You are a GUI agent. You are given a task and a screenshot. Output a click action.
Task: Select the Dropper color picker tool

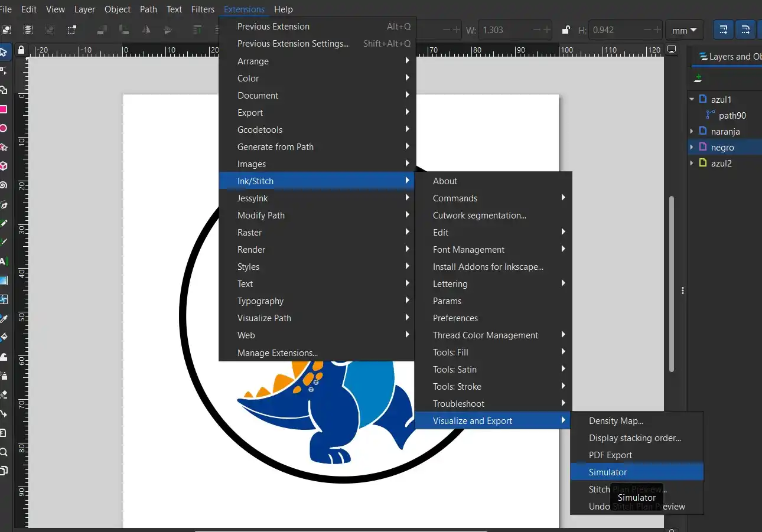pos(3,319)
